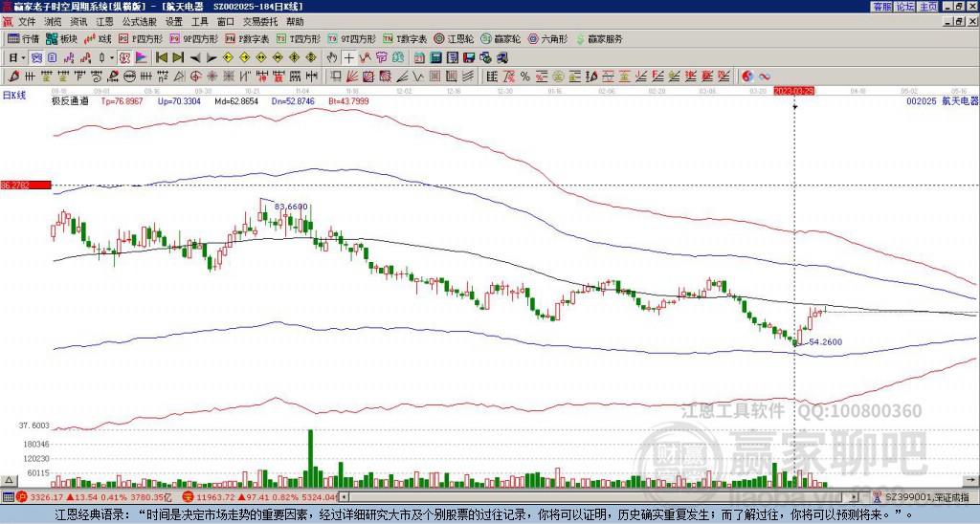Open the 资讯 menu
This screenshot has height=524, width=980.
pyautogui.click(x=78, y=22)
